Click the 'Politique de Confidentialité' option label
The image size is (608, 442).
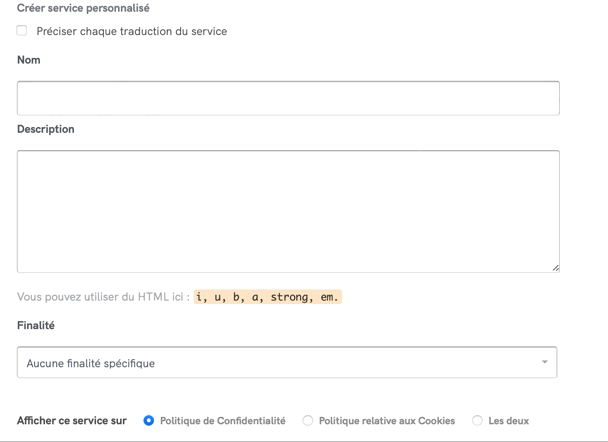pyautogui.click(x=223, y=420)
